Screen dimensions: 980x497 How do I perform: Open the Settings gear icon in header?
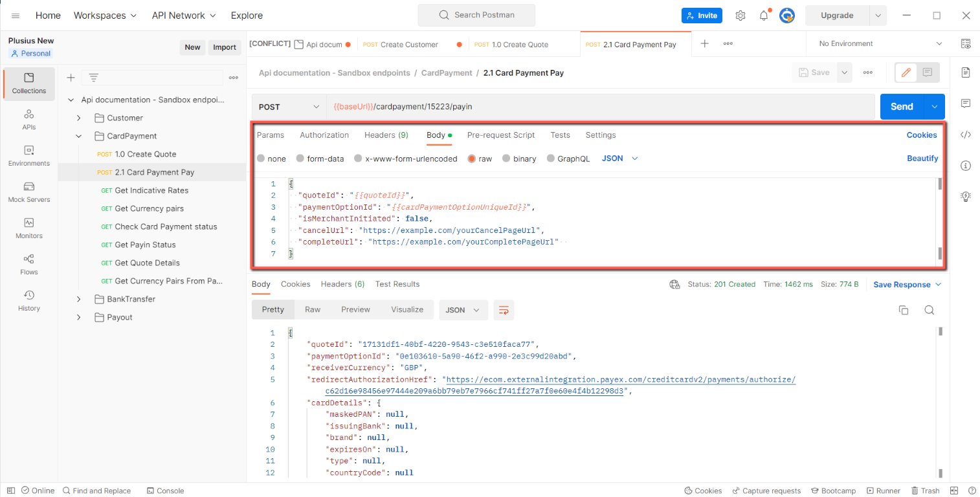tap(741, 16)
